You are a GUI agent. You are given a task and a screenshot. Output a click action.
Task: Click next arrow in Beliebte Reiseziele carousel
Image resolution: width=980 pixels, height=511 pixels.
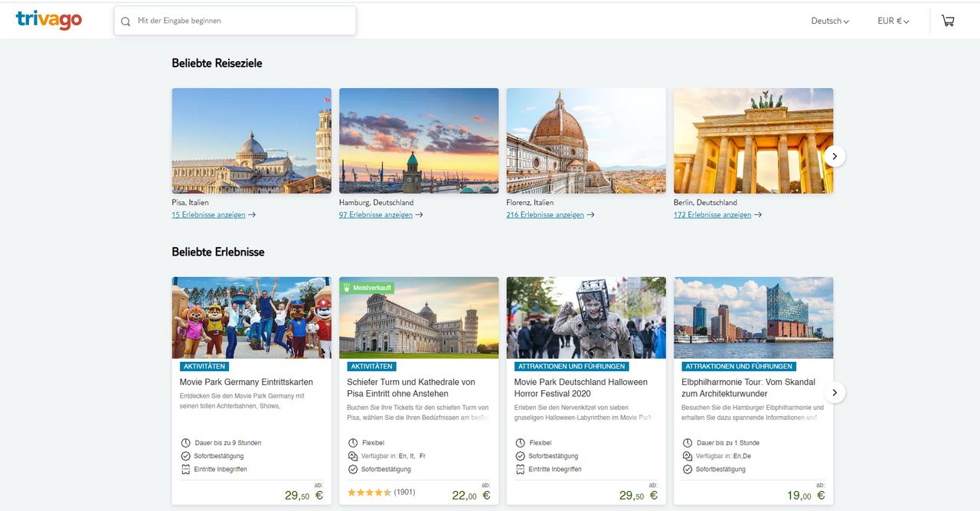point(835,156)
